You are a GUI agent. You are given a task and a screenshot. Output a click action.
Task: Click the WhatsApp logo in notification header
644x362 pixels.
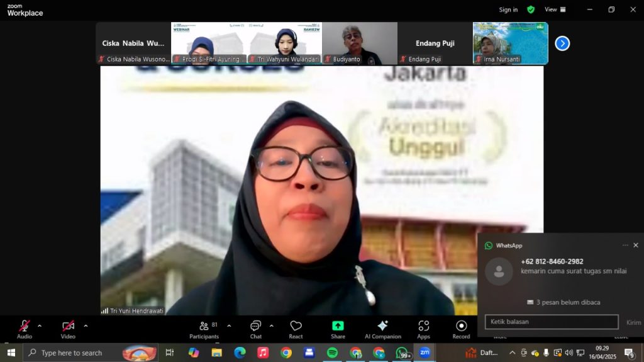point(488,246)
